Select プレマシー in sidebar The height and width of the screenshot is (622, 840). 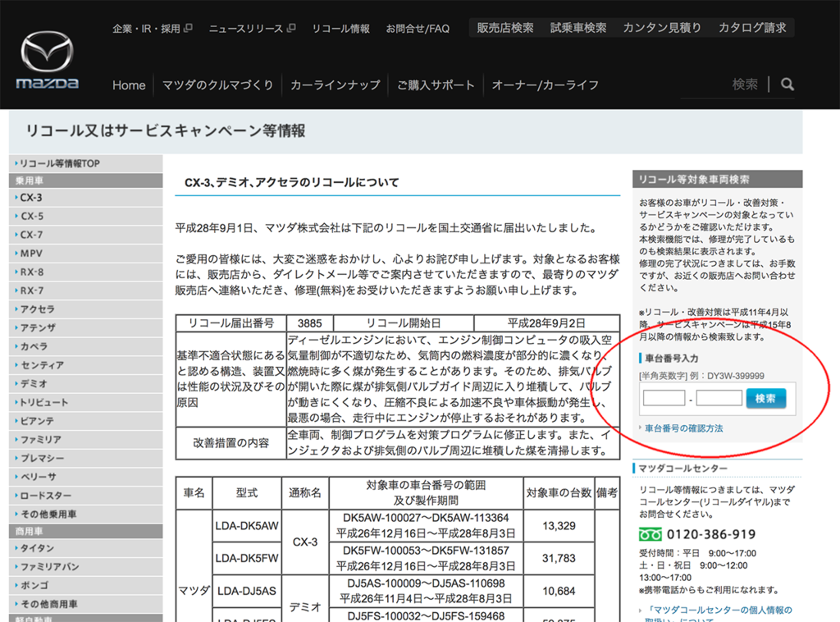[x=85, y=458]
